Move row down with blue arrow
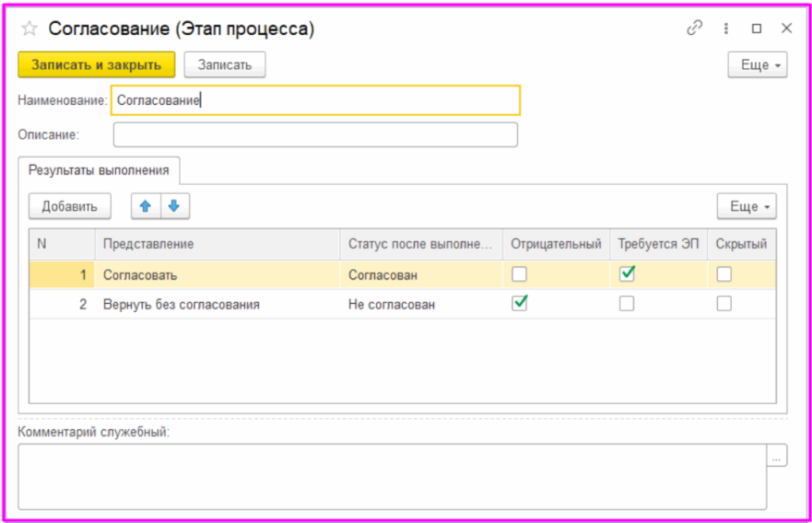The height and width of the screenshot is (523, 812). pos(174,206)
